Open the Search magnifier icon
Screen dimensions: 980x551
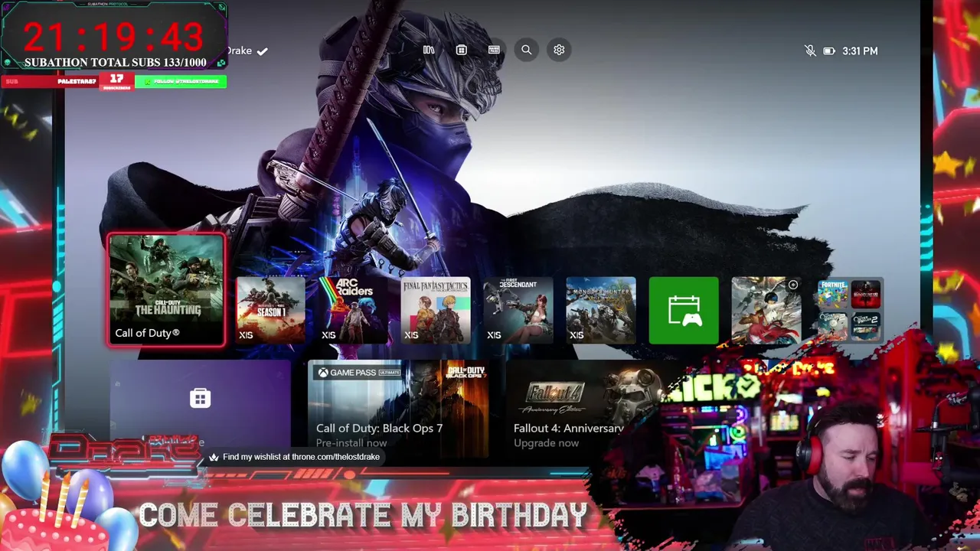(527, 50)
